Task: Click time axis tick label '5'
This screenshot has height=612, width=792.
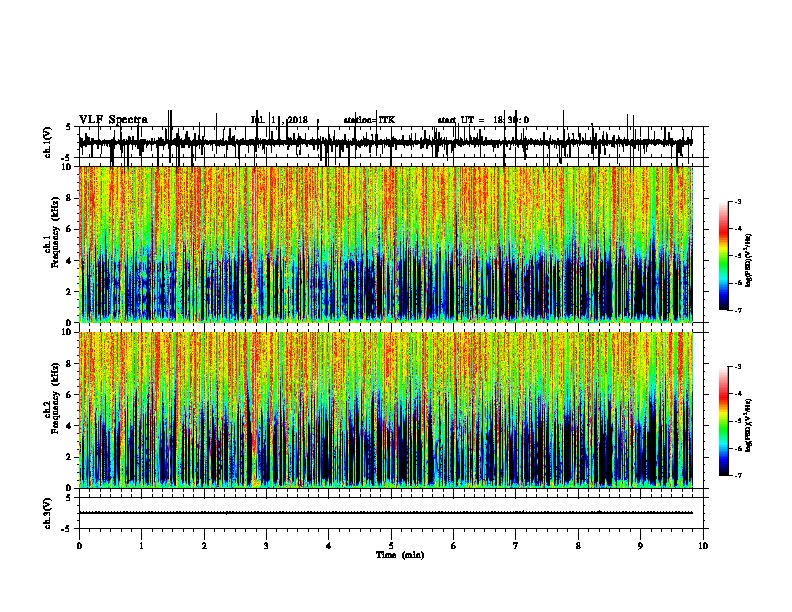Action: click(391, 546)
